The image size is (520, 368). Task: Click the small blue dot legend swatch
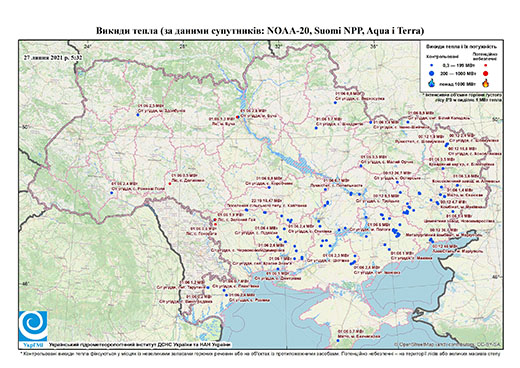(432, 66)
